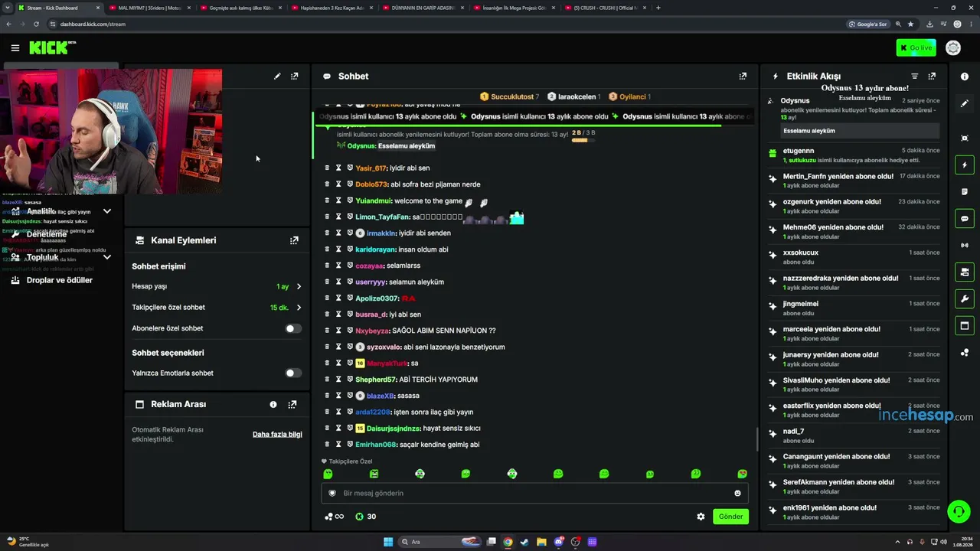The image size is (980, 551).
Task: Open the Etkinlik Akışı filter icon
Action: (914, 77)
